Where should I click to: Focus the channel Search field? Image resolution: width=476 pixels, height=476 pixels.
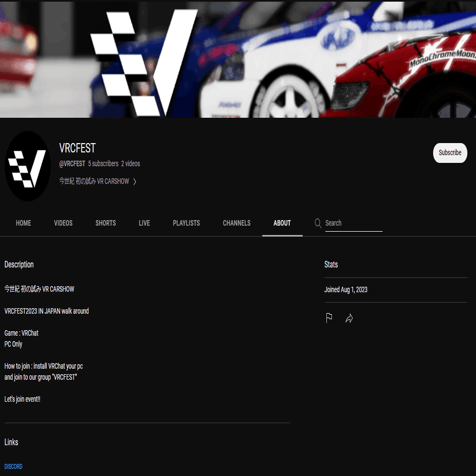pos(354,223)
